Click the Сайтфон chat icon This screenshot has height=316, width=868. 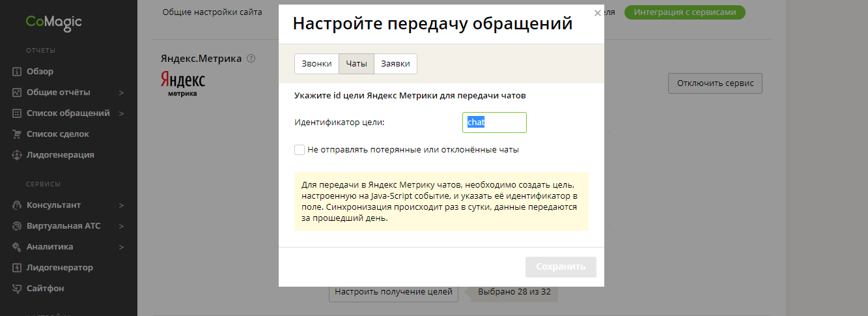point(18,289)
